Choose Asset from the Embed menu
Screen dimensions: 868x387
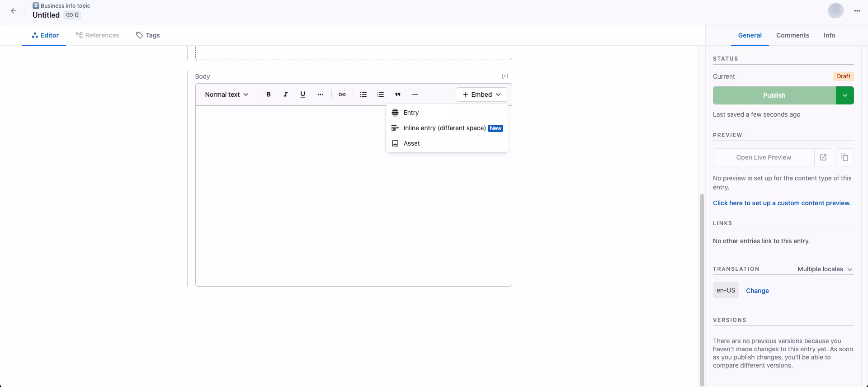coord(447,143)
